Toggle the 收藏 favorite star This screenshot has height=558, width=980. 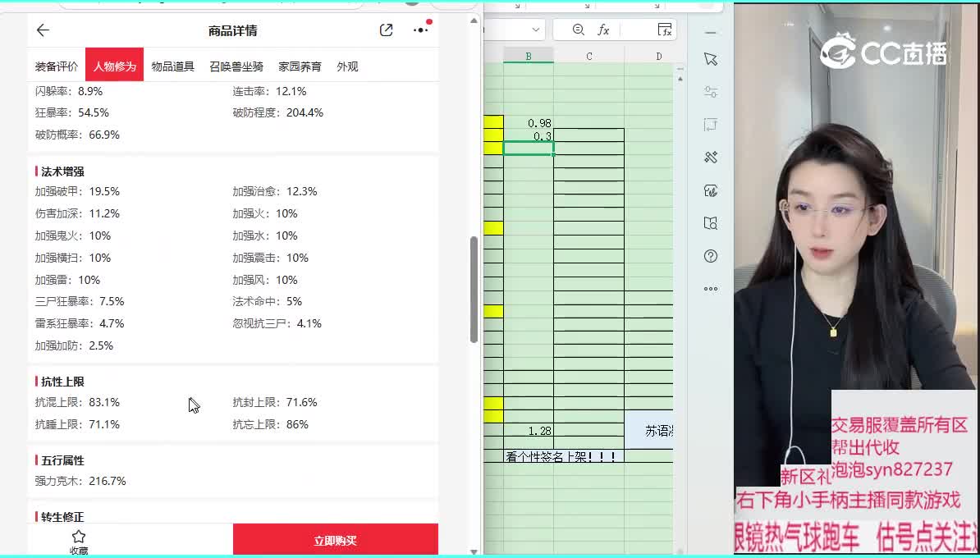[x=78, y=537]
